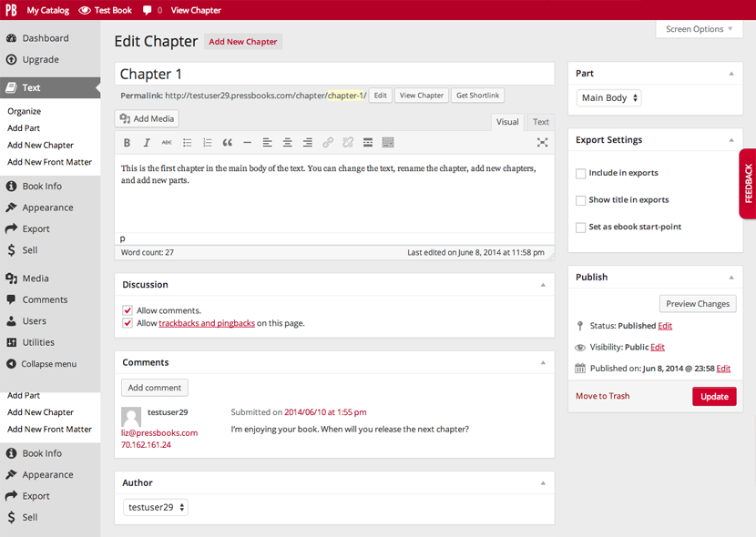Click the Update button
Viewport: 756px width, 537px height.
pos(714,396)
